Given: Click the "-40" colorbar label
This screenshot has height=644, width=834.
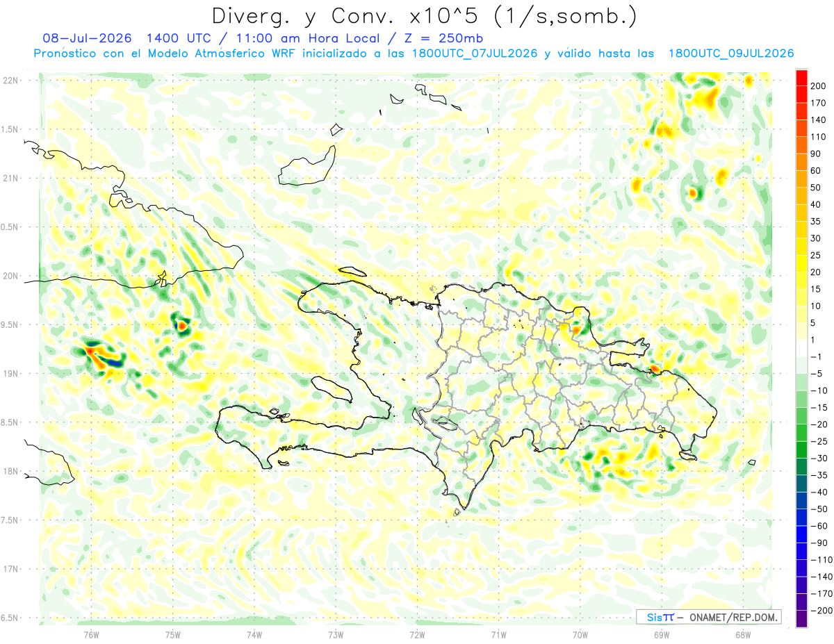Looking at the screenshot, I should 820,492.
